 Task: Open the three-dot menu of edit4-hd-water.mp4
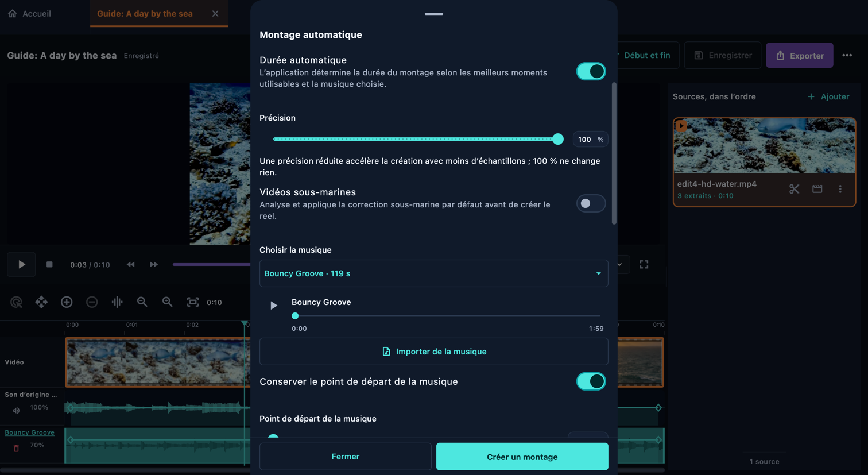840,189
